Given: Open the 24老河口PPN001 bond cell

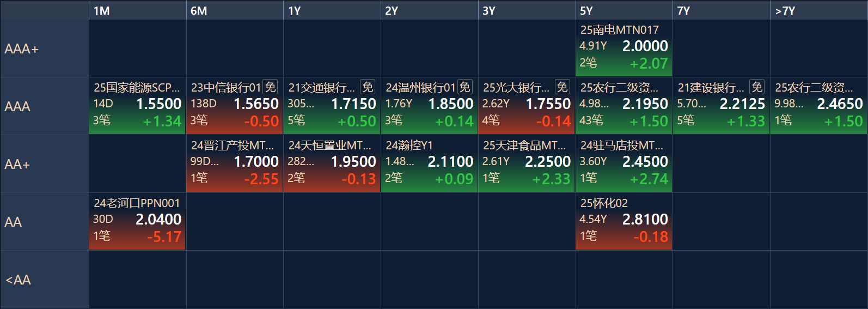Looking at the screenshot, I should pos(137,221).
